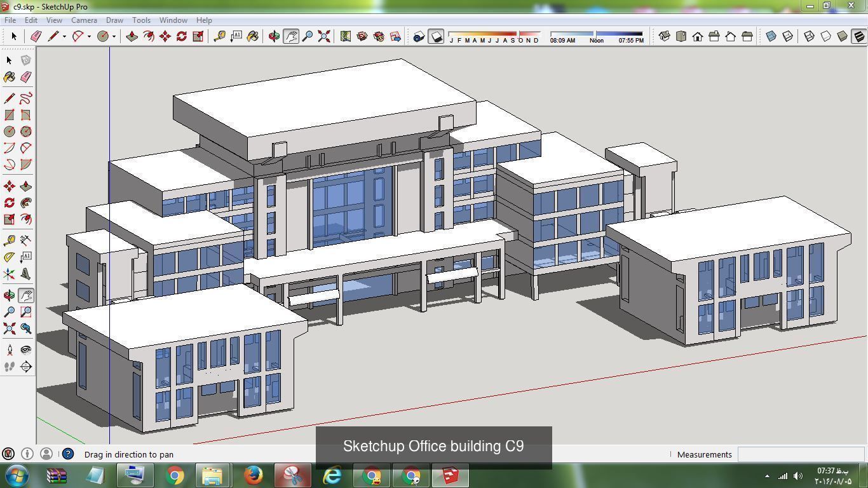Click the Send to LayOut icon
The width and height of the screenshot is (868, 488).
(395, 36)
